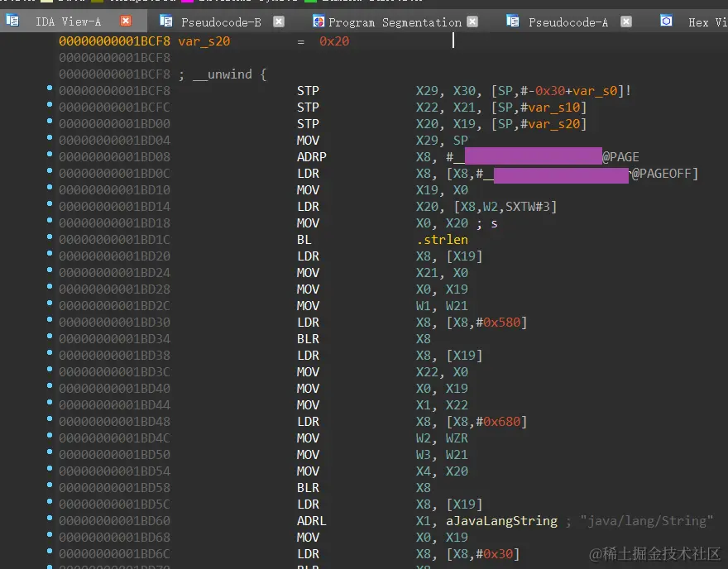Viewport: 728px width, 569px height.
Task: Close the Program Segmentation tab
Action: [472, 22]
